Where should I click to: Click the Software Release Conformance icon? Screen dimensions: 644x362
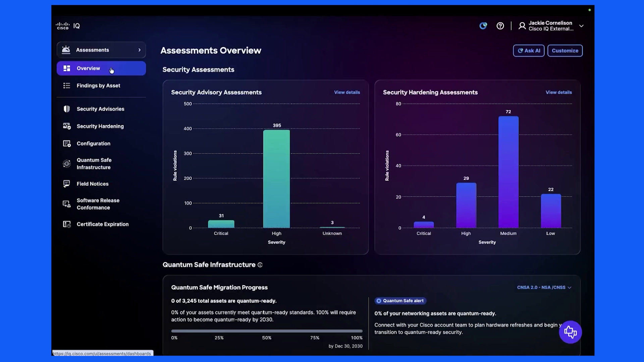tap(67, 204)
